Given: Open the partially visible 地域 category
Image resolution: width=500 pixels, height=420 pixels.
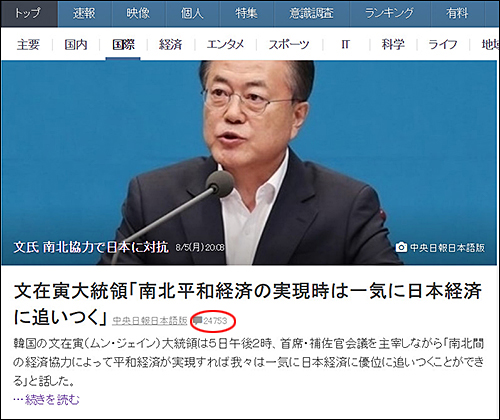Looking at the screenshot, I should point(490,44).
